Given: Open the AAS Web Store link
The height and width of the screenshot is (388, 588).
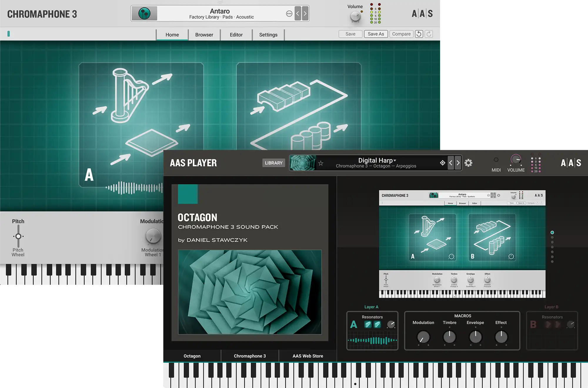Looking at the screenshot, I should pyautogui.click(x=308, y=356).
